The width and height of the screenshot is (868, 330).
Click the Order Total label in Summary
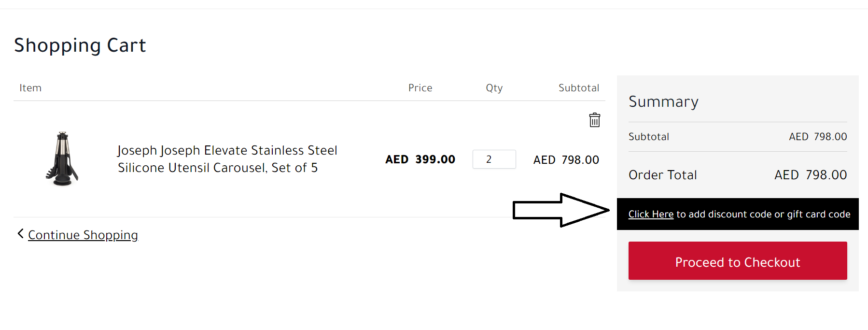click(662, 175)
